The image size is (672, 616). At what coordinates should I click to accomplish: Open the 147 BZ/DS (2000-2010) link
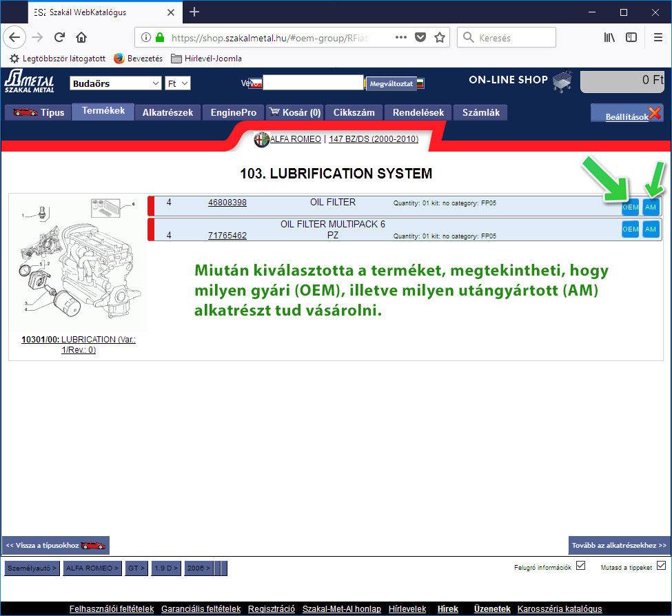coord(374,138)
